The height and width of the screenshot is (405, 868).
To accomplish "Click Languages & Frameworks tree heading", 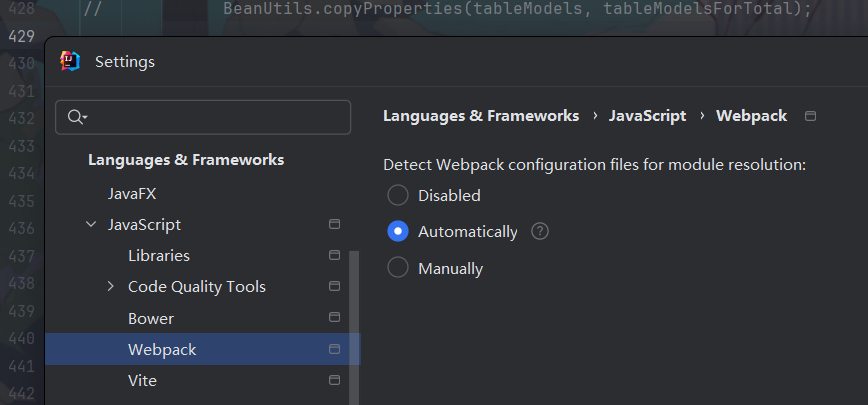I will pyautogui.click(x=186, y=160).
